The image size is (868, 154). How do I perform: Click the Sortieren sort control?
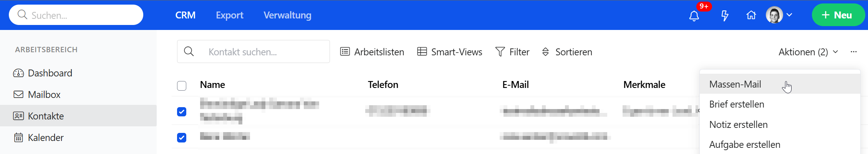click(x=567, y=52)
